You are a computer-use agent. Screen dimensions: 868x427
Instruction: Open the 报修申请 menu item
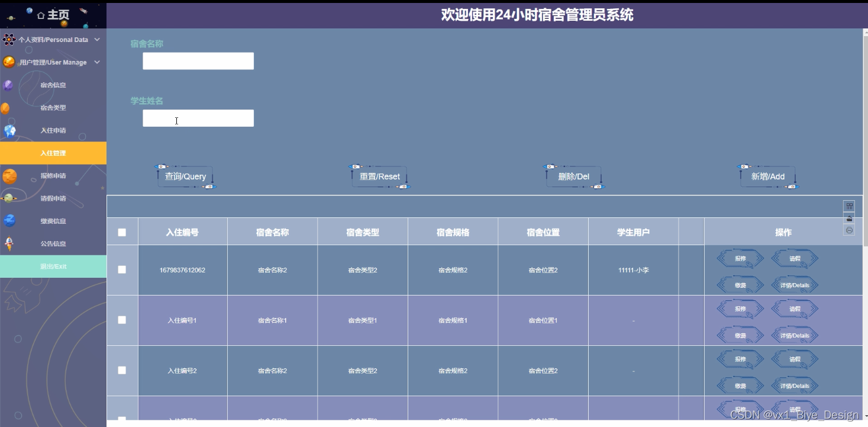[53, 176]
